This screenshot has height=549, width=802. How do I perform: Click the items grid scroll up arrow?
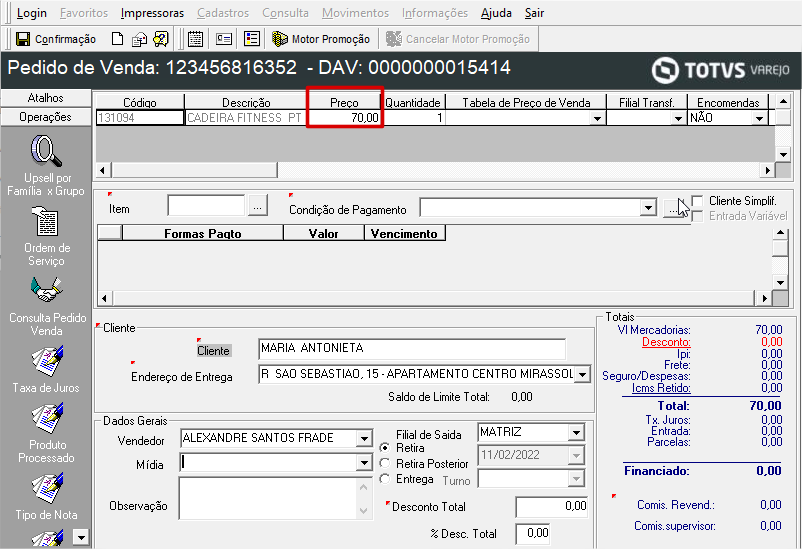pyautogui.click(x=783, y=101)
